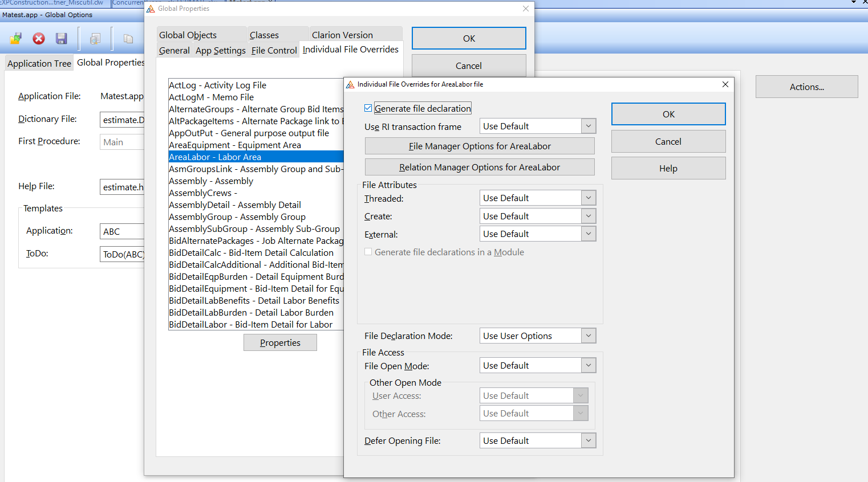Open the Threaded attribute dropdown
Screen dimensions: 868x482
[589, 198]
